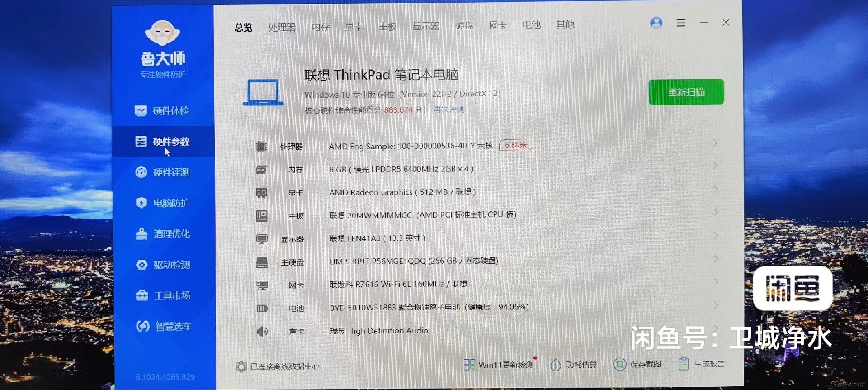Open user account avatar icon

(x=656, y=23)
